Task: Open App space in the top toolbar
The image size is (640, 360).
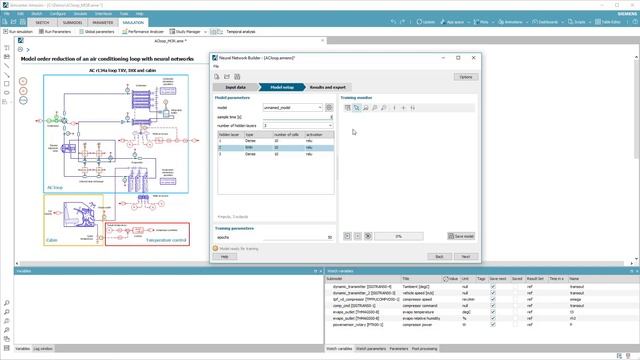Action: coord(452,22)
